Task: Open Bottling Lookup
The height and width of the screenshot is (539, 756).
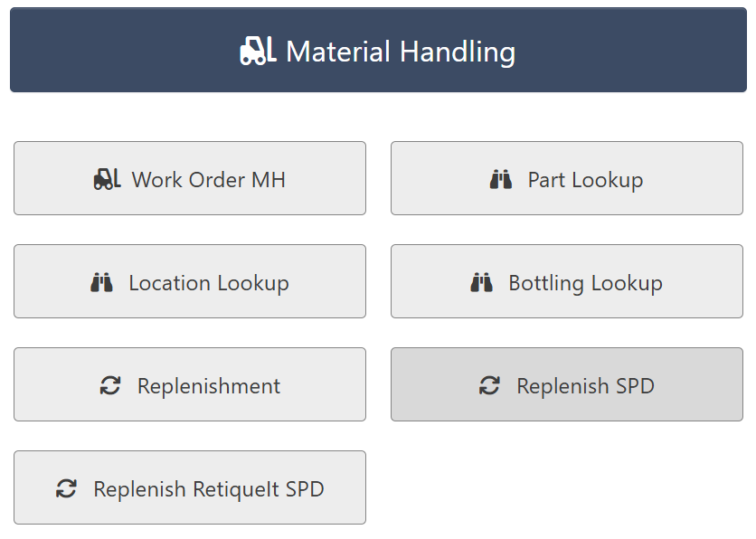Action: tap(567, 281)
